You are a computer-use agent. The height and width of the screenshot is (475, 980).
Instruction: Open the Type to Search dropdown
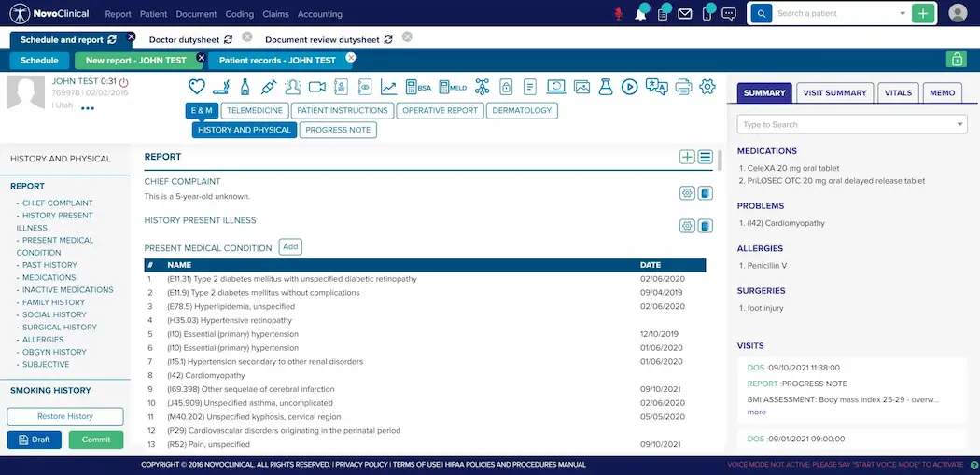click(x=960, y=124)
